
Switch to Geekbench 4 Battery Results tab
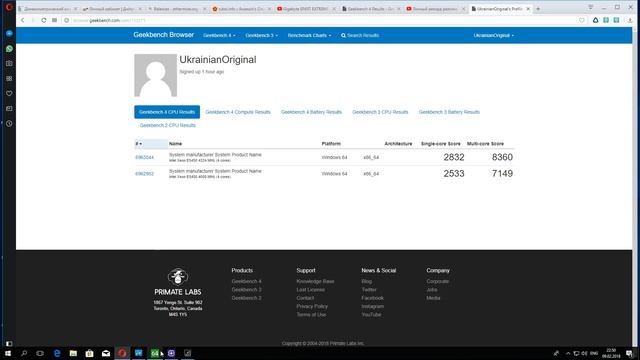tap(311, 112)
